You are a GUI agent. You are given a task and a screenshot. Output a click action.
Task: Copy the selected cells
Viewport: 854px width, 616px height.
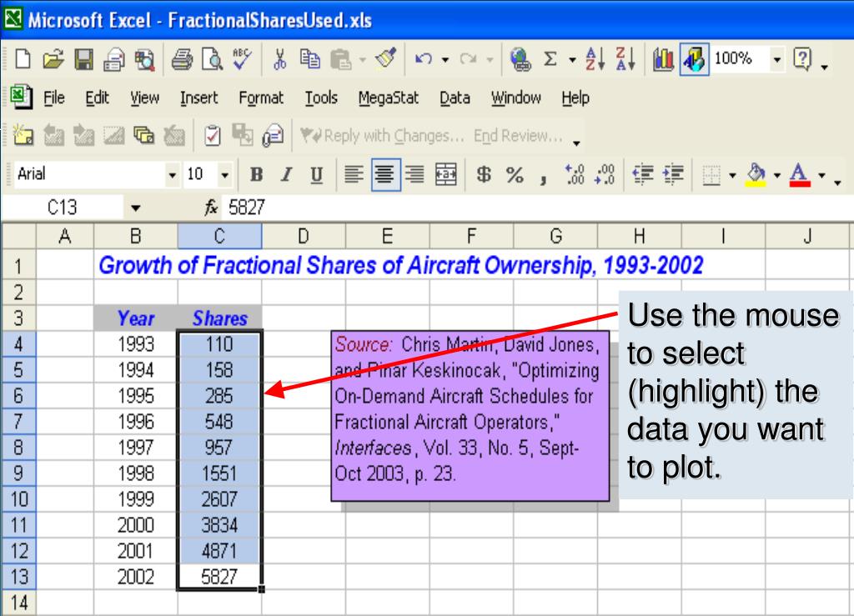point(310,59)
